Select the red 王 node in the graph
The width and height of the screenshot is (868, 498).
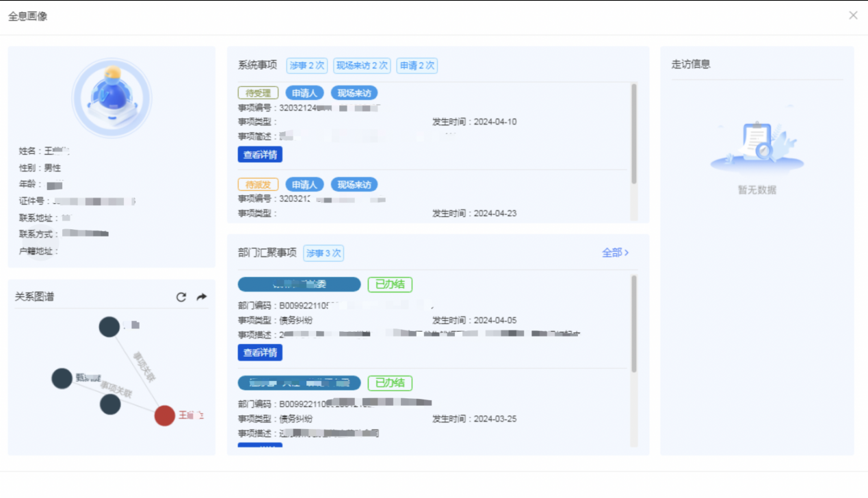(165, 415)
